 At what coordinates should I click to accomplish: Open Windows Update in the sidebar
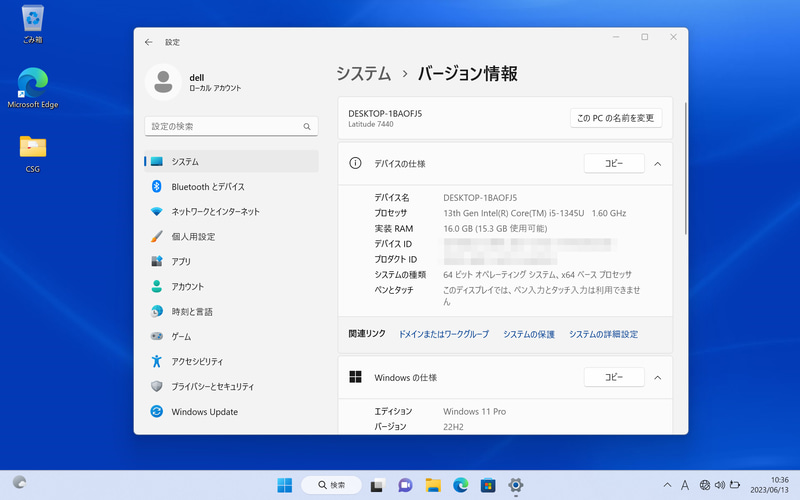[231, 411]
